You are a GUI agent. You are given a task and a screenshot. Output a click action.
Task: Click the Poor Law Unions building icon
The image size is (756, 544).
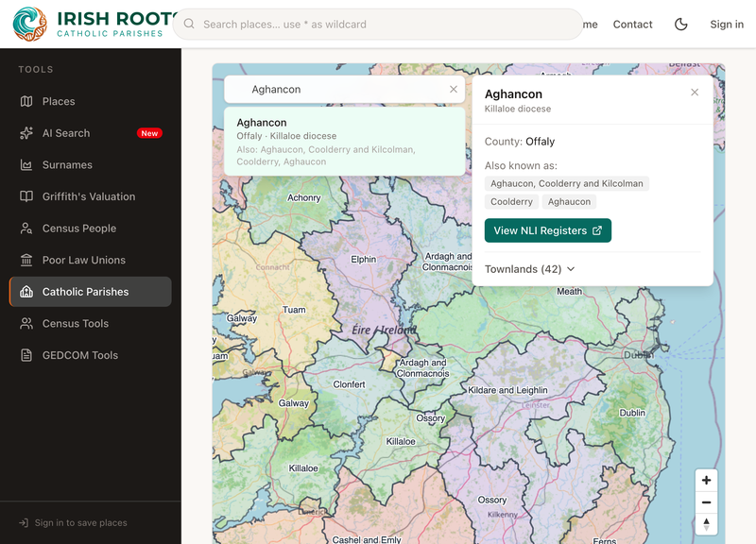pyautogui.click(x=26, y=261)
